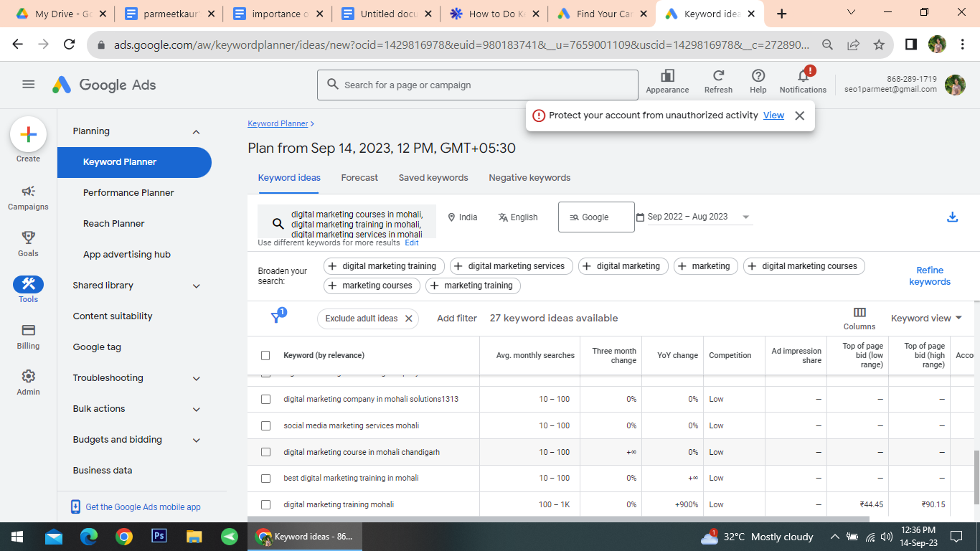Check best digital marketing training in mohali row
Screen dimensions: 980x551
(265, 478)
